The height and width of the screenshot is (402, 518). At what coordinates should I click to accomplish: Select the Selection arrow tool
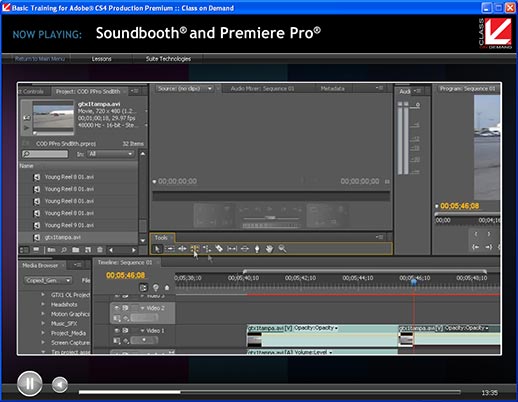click(157, 249)
